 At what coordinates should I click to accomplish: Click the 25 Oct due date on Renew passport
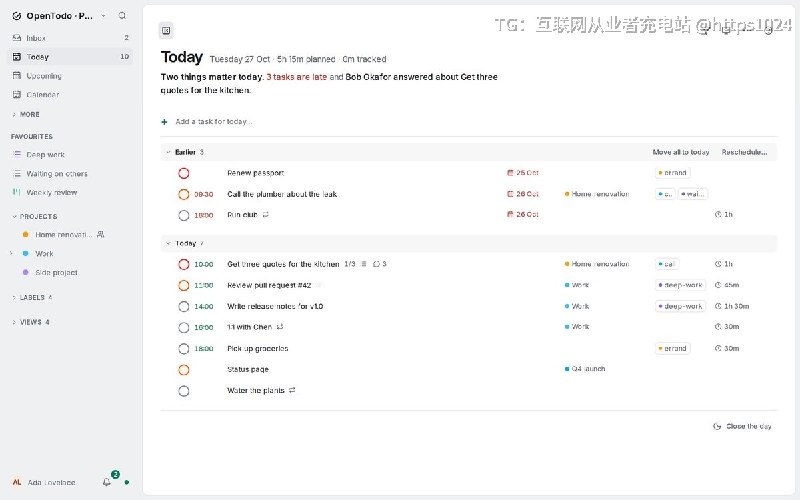(523, 172)
